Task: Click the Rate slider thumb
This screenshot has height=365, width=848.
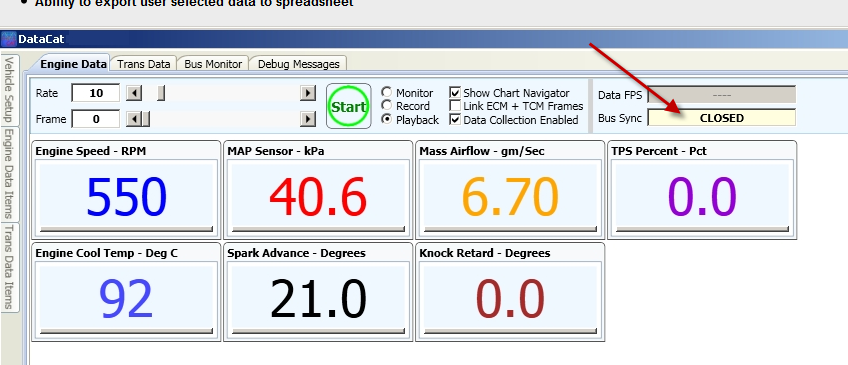Action: [x=161, y=93]
